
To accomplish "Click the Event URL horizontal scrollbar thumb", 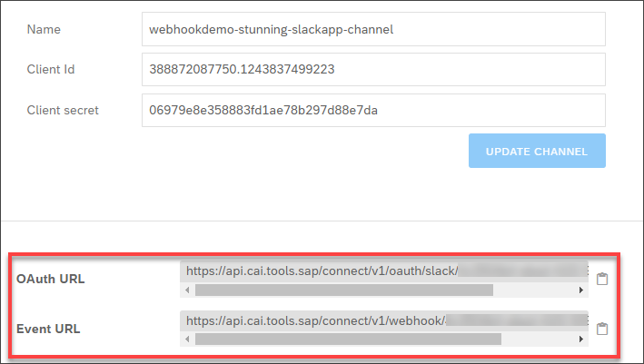I will (348, 339).
